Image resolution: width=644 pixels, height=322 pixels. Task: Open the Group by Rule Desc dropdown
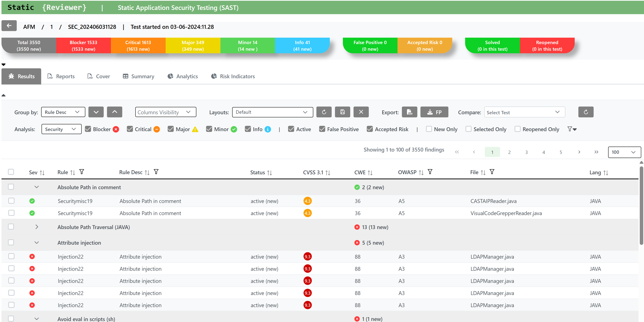pos(63,112)
